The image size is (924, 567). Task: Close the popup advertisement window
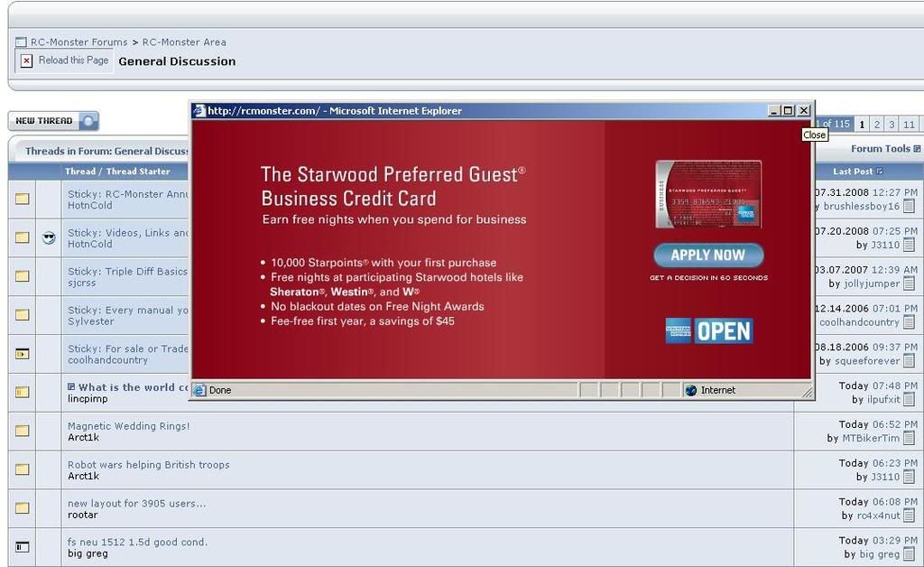point(803,110)
